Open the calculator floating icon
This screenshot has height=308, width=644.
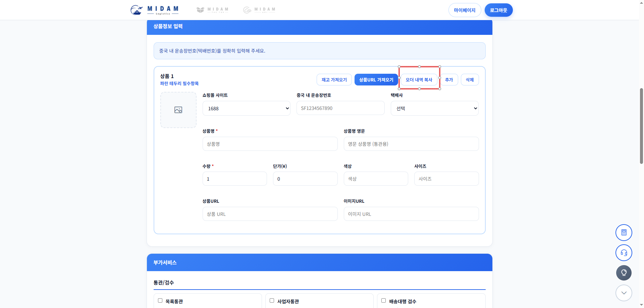coord(624,233)
